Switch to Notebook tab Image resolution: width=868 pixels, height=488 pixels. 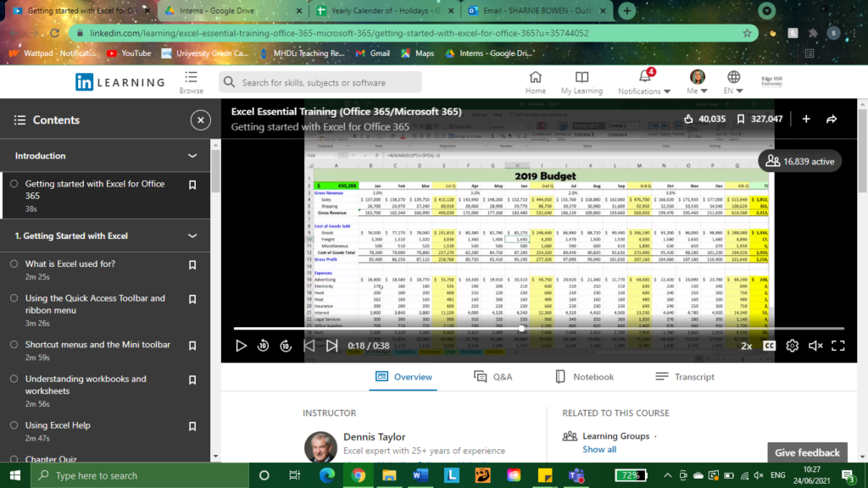[585, 377]
